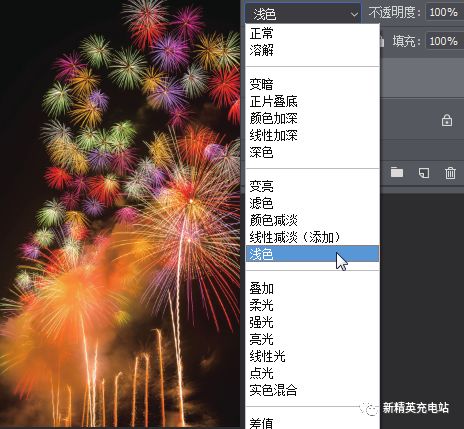Select 滤色 blend mode
This screenshot has width=464, height=429.
312,203
